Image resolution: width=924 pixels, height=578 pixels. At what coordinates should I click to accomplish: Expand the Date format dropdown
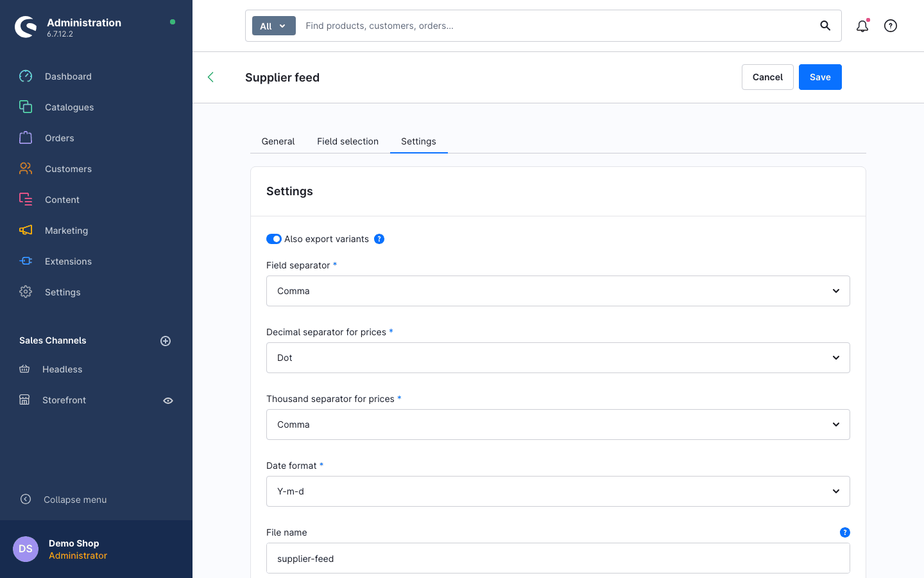[x=558, y=491]
